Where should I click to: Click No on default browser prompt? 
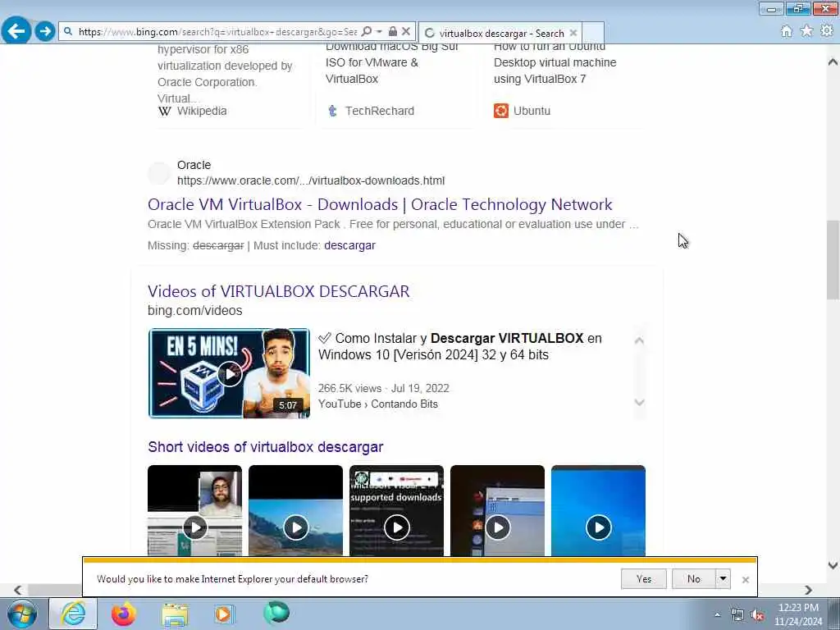point(693,579)
